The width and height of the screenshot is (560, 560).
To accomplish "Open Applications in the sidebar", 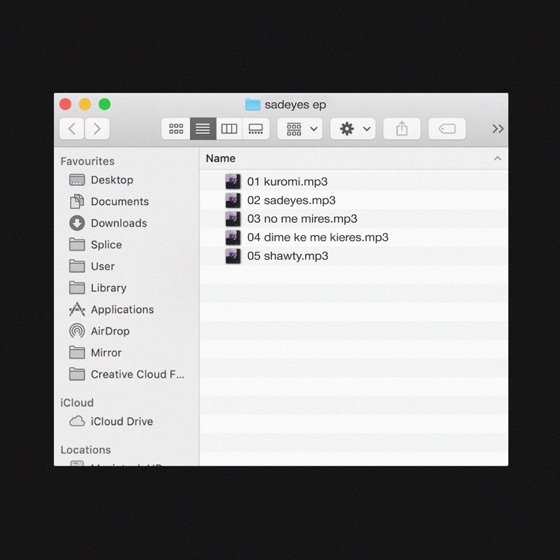I will point(126,309).
